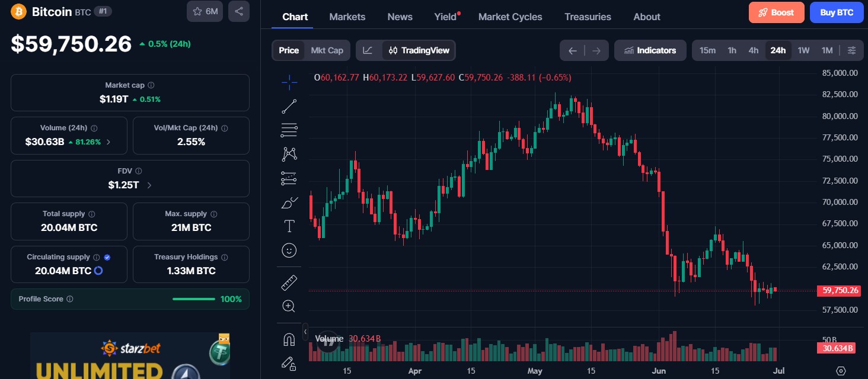Add Bitcoin to watchlist via star button
The height and width of the screenshot is (379, 868).
205,11
